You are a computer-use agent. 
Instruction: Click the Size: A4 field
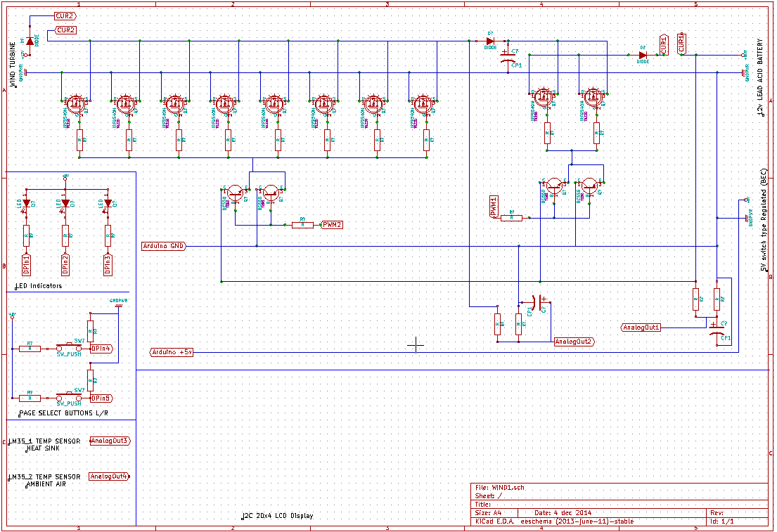pos(489,513)
